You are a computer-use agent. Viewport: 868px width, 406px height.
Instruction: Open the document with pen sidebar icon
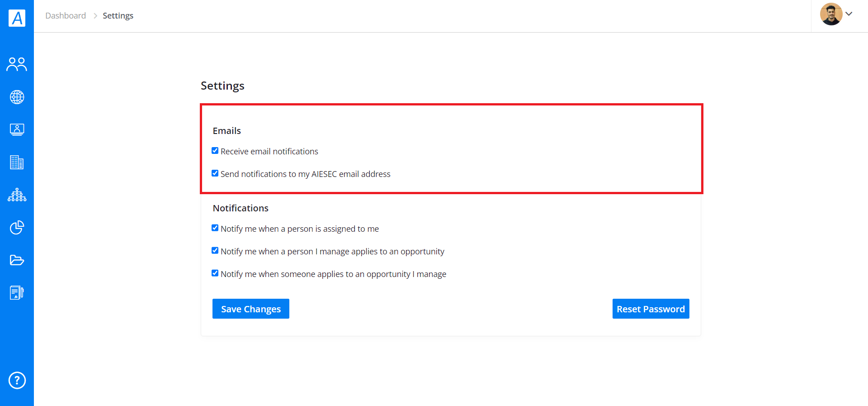[x=17, y=292]
